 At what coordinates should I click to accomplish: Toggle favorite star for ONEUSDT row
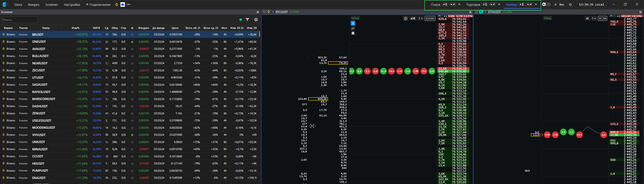(x=132, y=42)
